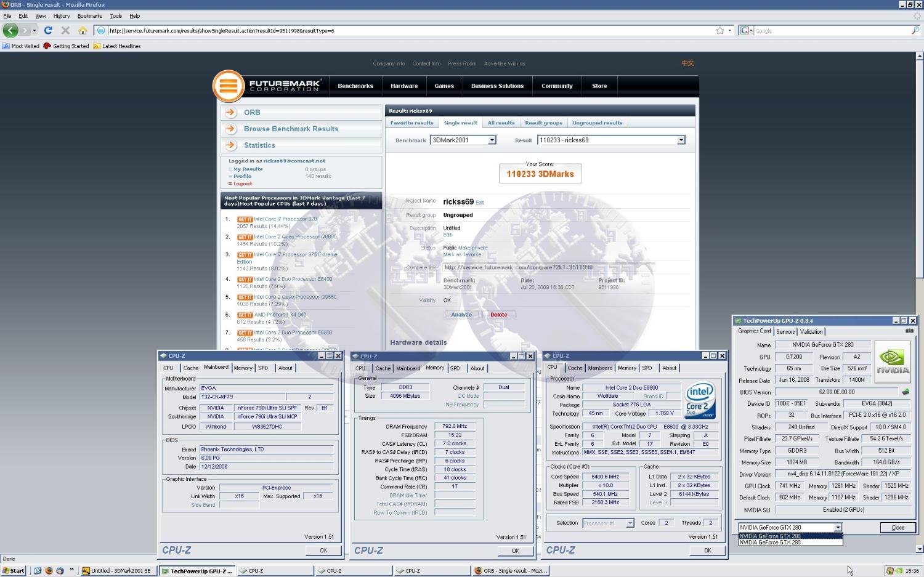Open the Result groups tab
This screenshot has height=577, width=924.
(543, 123)
